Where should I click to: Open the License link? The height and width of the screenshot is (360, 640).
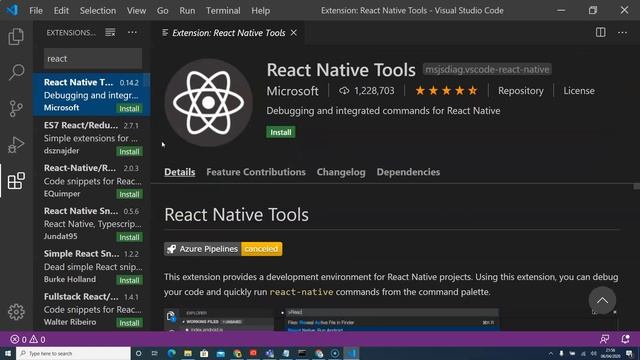pyautogui.click(x=579, y=91)
